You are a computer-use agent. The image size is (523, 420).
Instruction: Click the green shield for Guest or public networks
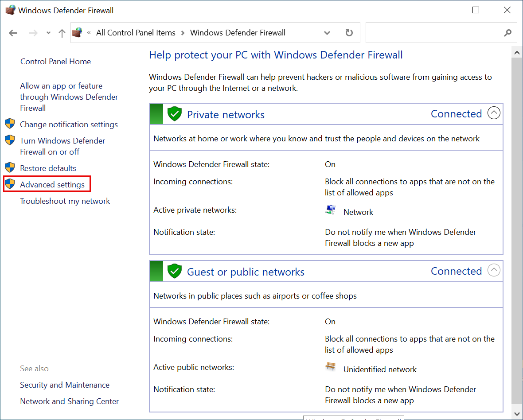coord(174,271)
